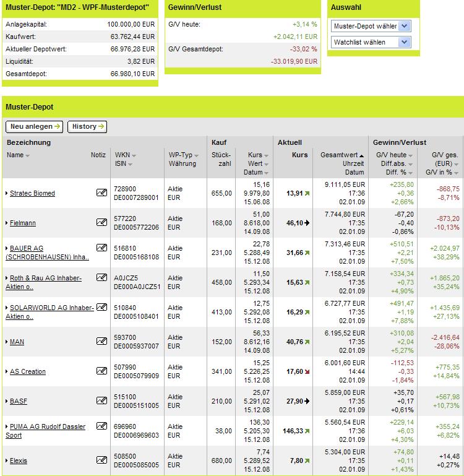Sort by G/V heute arrow
464x476 pixels.
410,156
